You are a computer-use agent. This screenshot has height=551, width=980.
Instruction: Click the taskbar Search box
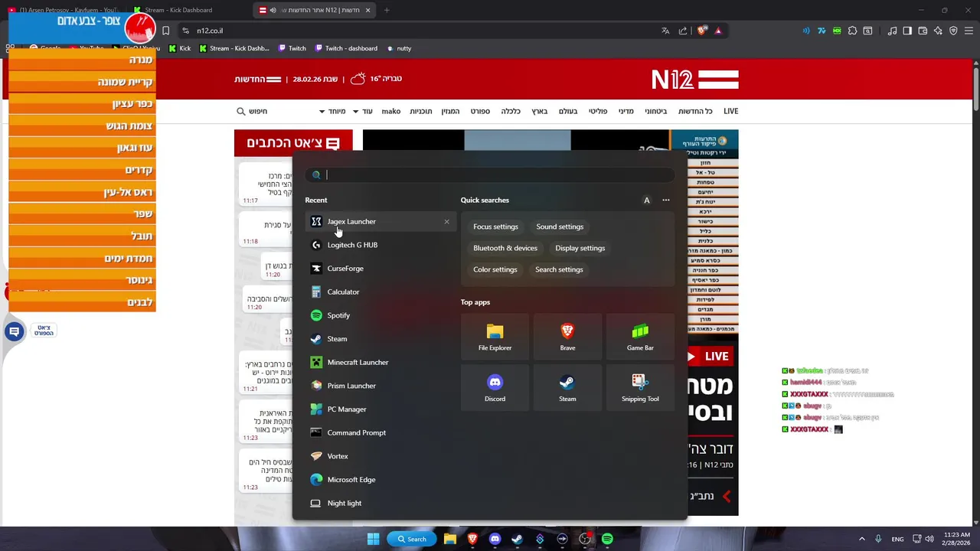(x=411, y=539)
